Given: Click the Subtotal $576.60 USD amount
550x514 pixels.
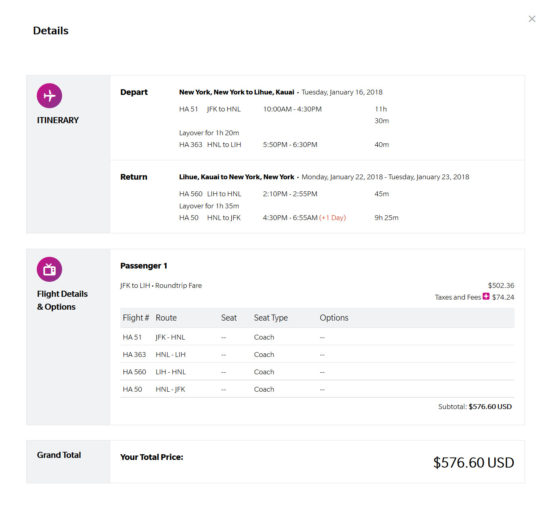Looking at the screenshot, I should [490, 406].
